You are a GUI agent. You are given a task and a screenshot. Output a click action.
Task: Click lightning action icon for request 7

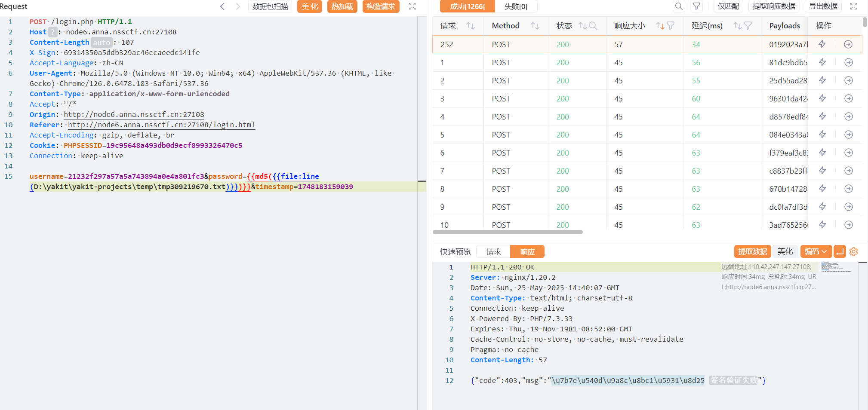point(822,171)
